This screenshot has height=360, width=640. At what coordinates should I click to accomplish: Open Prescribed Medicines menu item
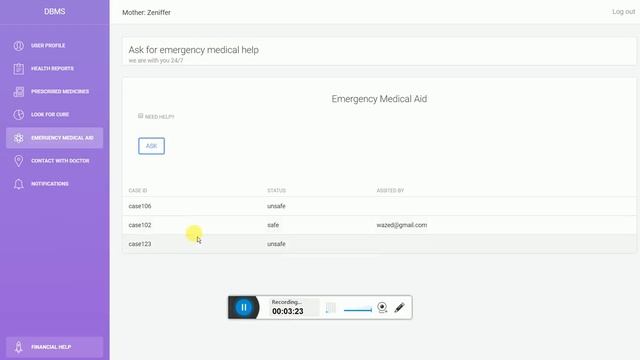60,91
